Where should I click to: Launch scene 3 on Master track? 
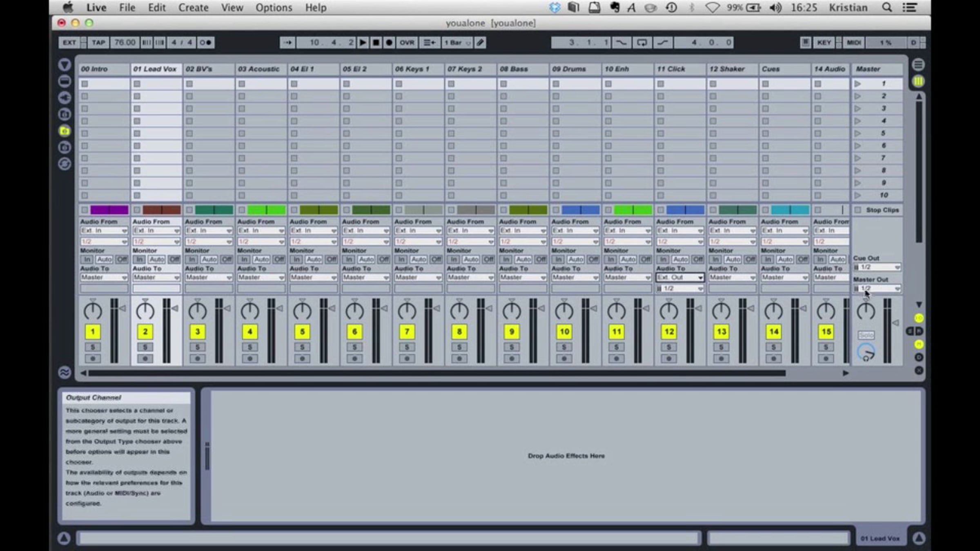click(857, 109)
